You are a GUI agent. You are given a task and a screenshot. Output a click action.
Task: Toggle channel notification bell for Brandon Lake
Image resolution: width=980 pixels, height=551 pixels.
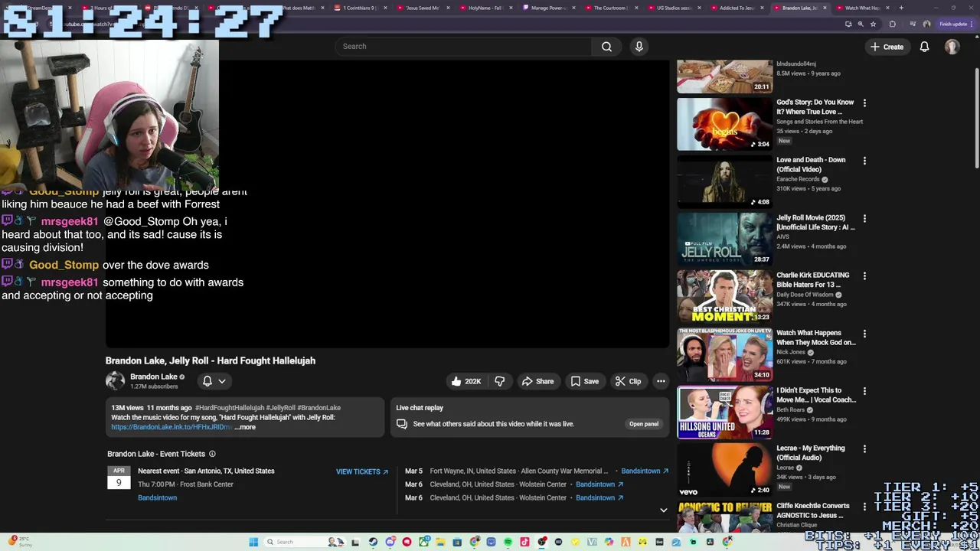coord(207,381)
